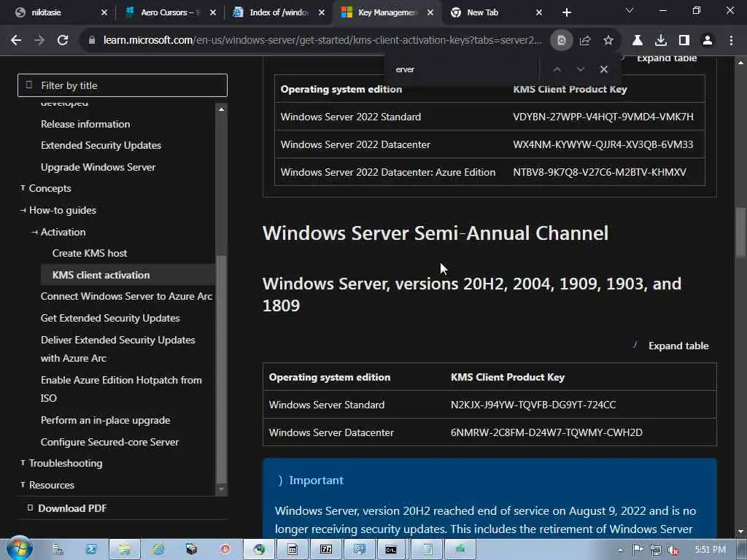Close the find-in-page bar
The image size is (747, 560).
pos(603,69)
